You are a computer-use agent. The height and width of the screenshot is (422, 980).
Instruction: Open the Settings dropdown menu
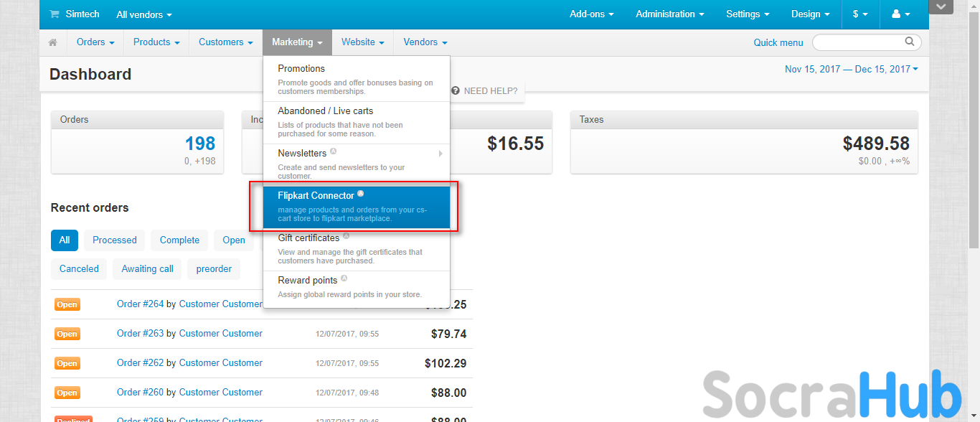[748, 14]
